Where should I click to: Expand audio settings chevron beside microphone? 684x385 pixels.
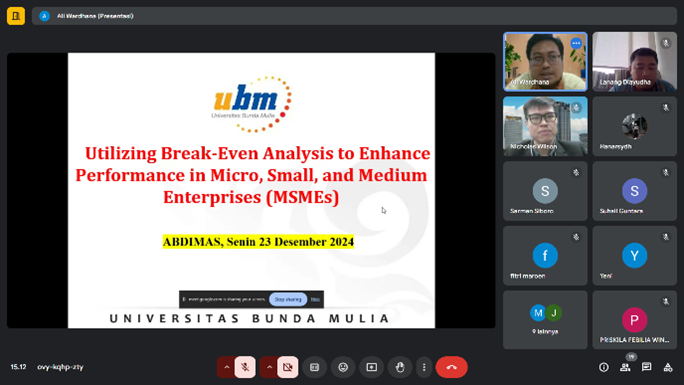[226, 367]
